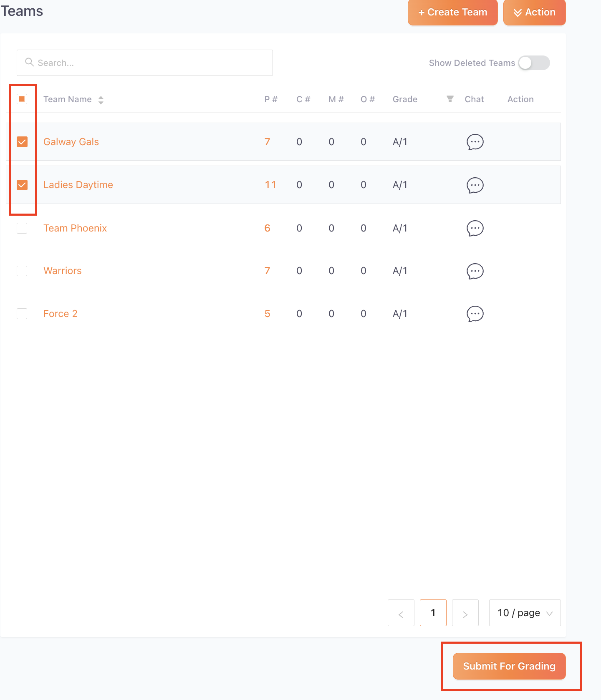Click player count 6 for Team Phoenix
The height and width of the screenshot is (700, 601).
[267, 228]
